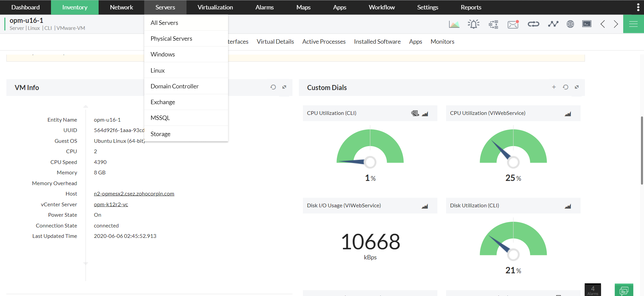View graph for Disk Utilization (CLI)

568,206
